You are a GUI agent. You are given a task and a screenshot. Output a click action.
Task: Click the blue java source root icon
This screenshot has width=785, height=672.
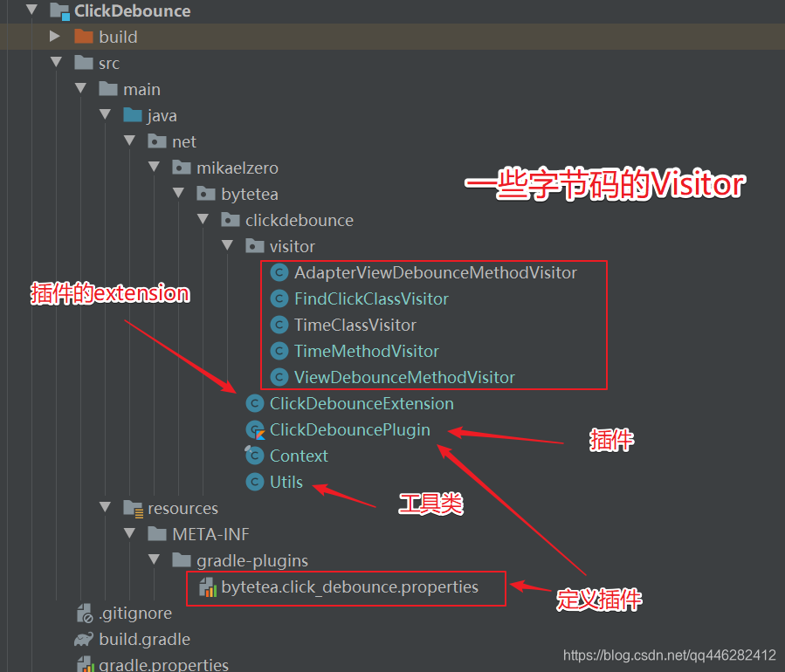[133, 114]
